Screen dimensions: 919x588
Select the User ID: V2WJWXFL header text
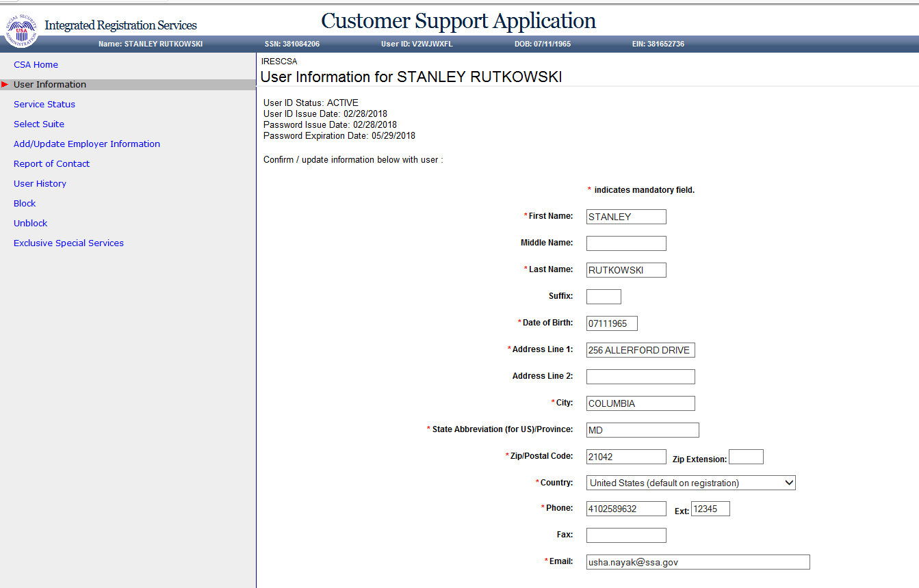click(x=417, y=44)
